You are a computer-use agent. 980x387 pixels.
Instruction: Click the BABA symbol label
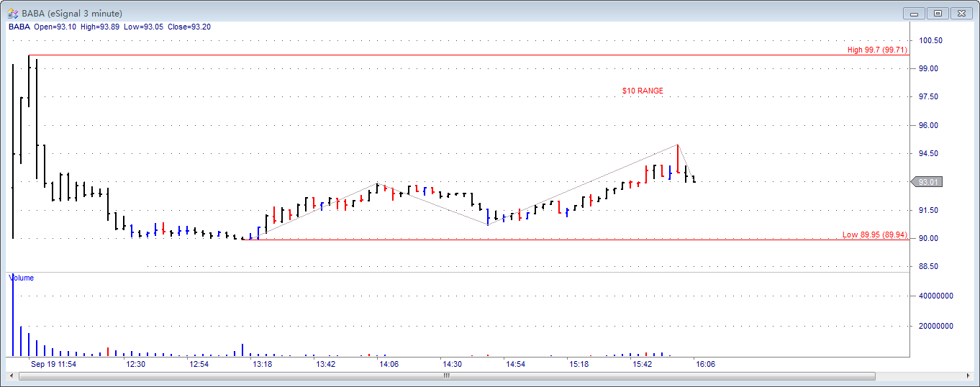tap(19, 27)
